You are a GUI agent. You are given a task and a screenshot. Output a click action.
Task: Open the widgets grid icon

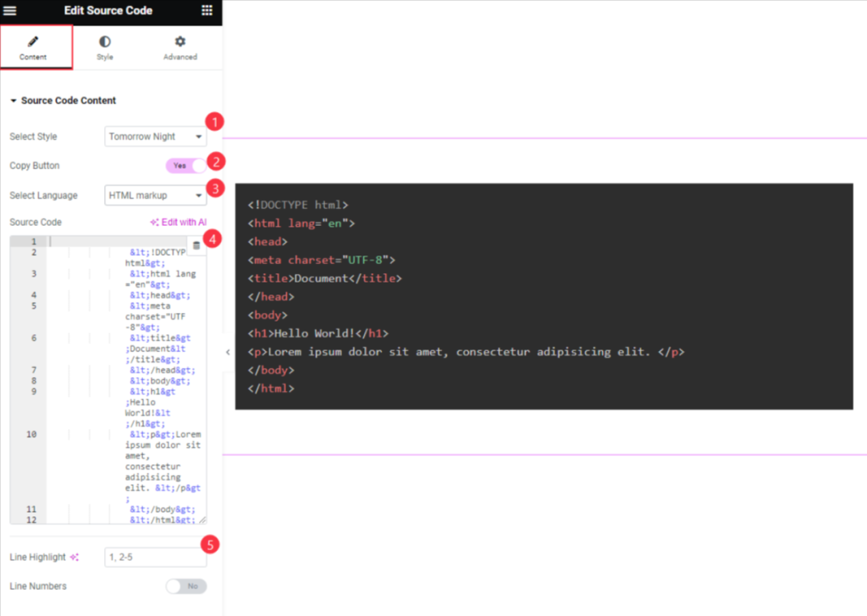tap(207, 10)
